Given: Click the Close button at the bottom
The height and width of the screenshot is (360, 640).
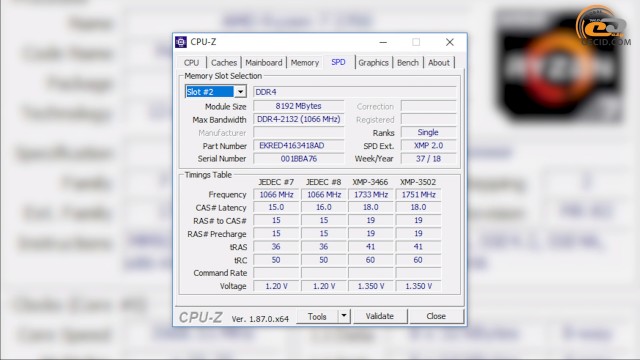Looking at the screenshot, I should tap(436, 316).
